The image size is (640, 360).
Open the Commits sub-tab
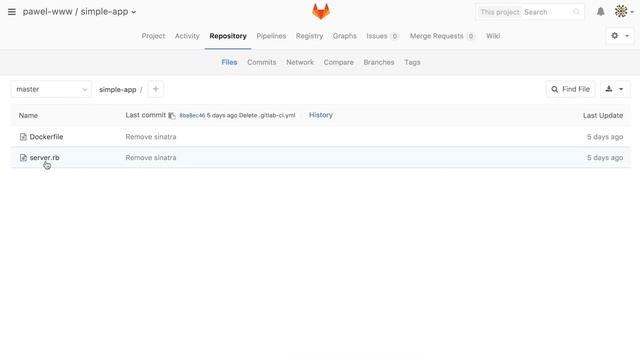[x=262, y=62]
